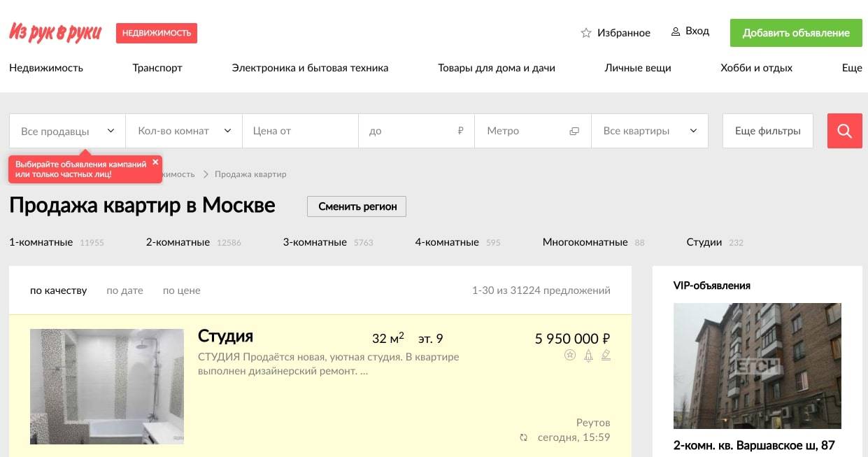This screenshot has height=457, width=868.
Task: Open the Транспорт menu category
Action: click(157, 68)
